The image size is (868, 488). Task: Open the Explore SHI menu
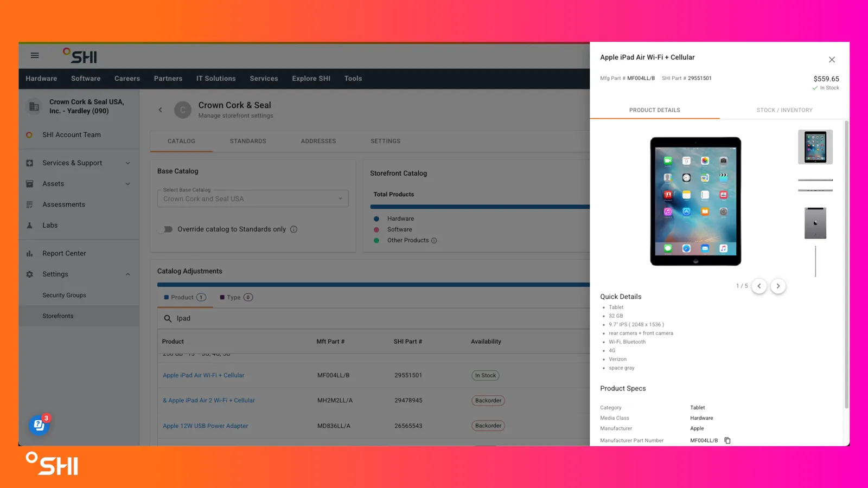coord(311,79)
